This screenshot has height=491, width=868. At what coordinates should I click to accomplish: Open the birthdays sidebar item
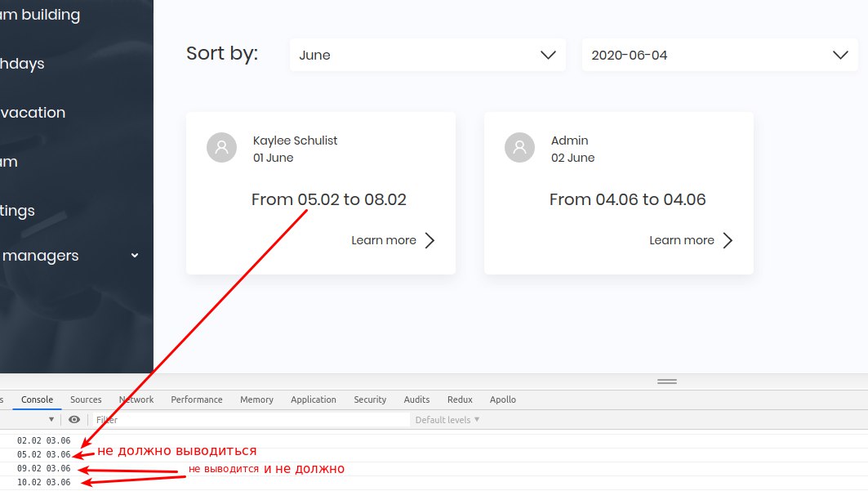(22, 64)
